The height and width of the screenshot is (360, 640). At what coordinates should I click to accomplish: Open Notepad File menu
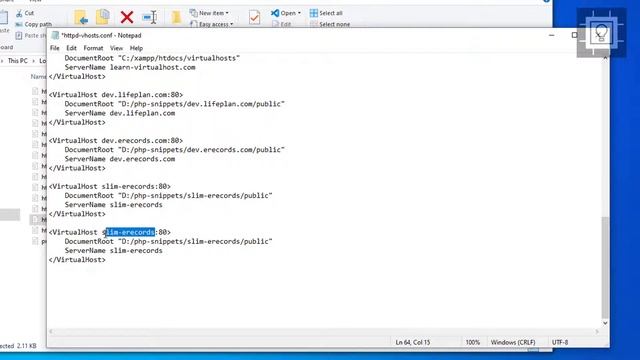(55, 48)
